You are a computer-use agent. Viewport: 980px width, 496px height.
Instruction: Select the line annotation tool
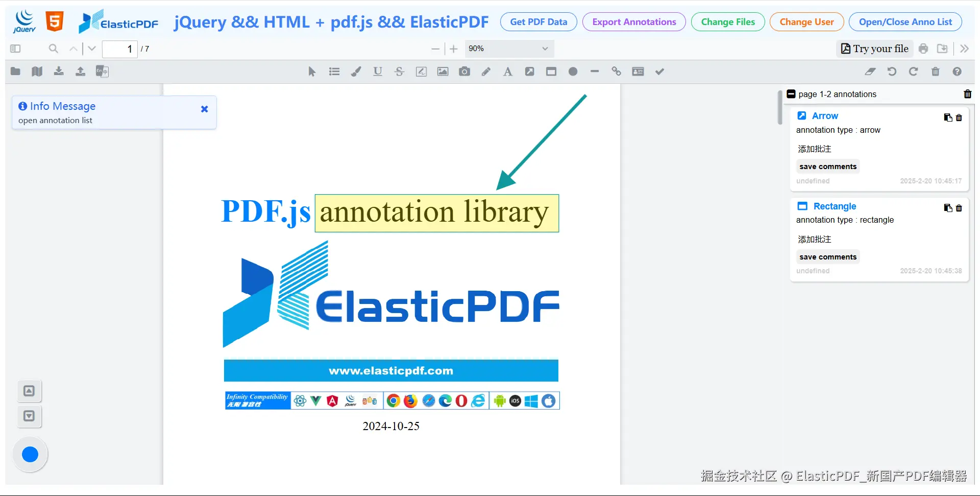click(x=595, y=72)
